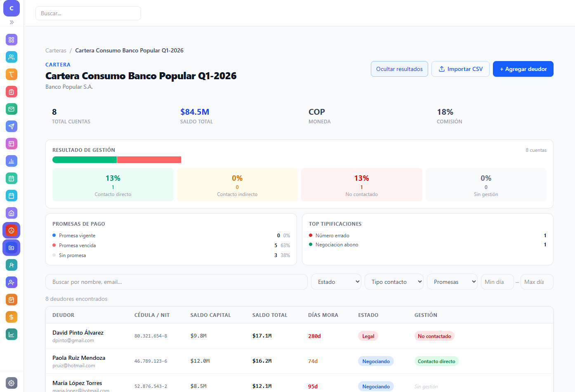The image size is (575, 392).
Task: Click red segment of gestión progress bar
Action: click(149, 160)
